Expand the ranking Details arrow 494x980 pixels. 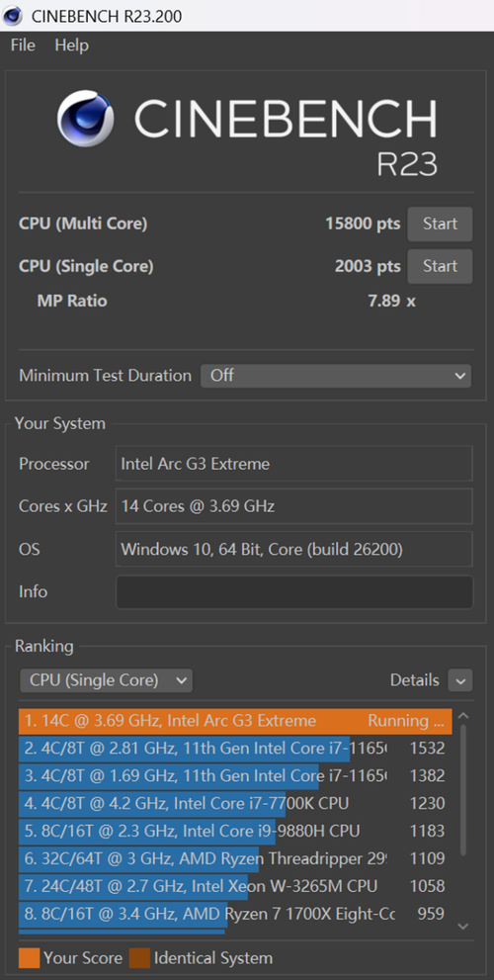(460, 680)
